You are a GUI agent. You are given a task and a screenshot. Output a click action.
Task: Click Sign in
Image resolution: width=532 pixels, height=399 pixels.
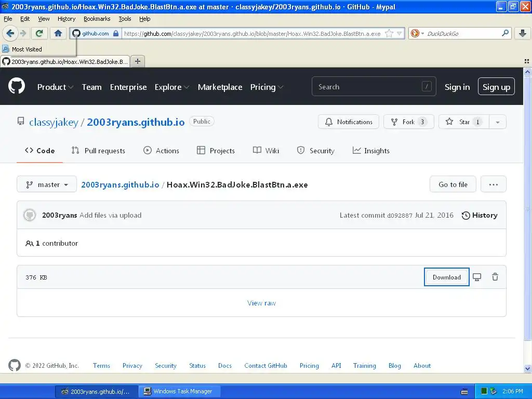coord(457,87)
